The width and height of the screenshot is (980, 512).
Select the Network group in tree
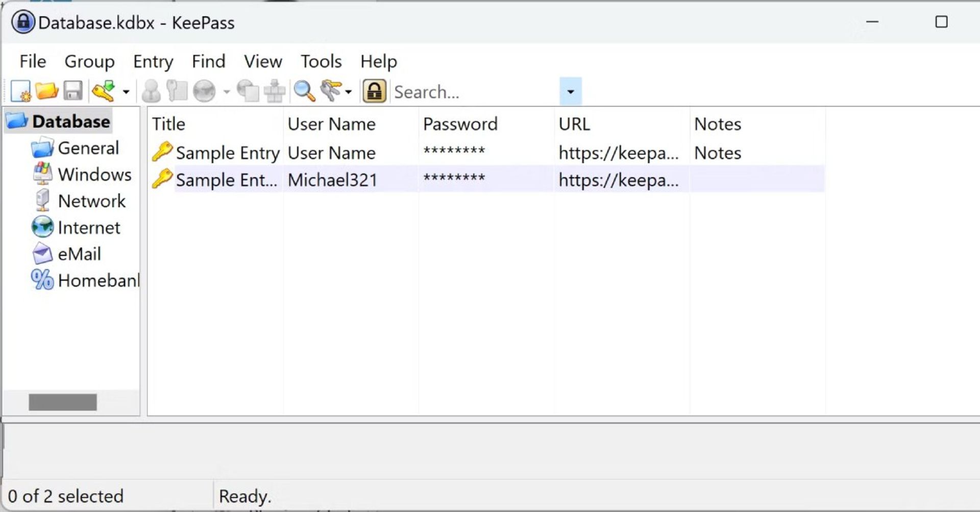[92, 201]
